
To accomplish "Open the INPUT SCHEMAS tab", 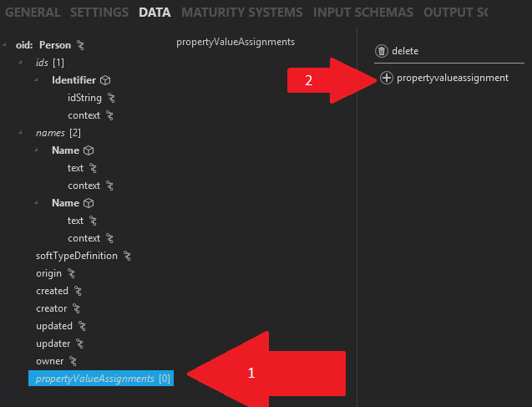I will click(x=363, y=13).
